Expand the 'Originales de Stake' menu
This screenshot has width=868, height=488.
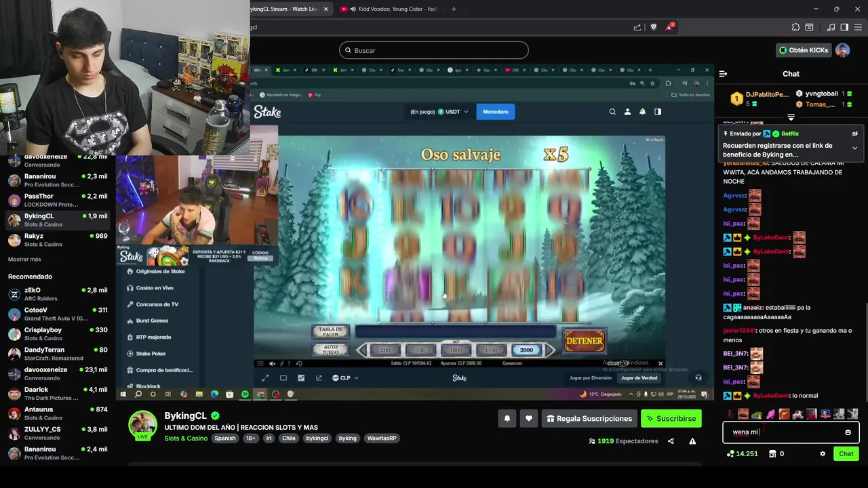(x=160, y=271)
